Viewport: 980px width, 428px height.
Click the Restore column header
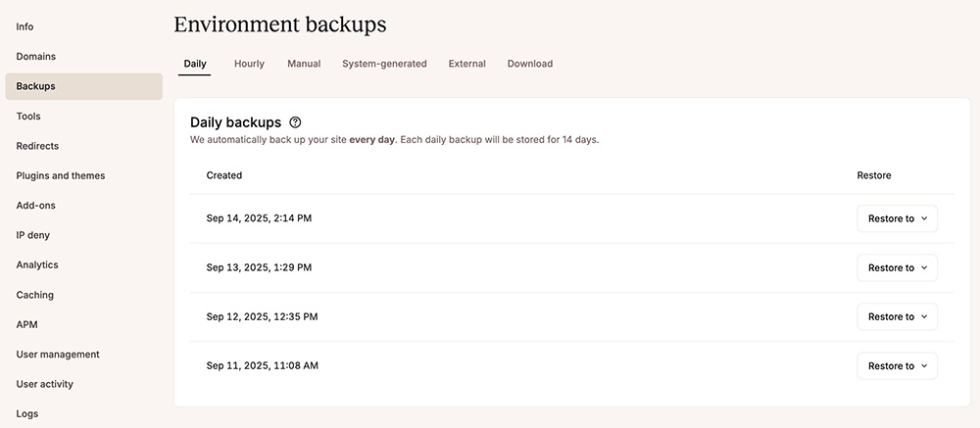874,175
